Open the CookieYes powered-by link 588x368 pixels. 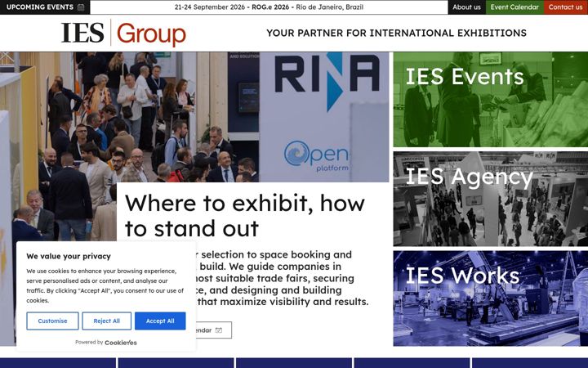pyautogui.click(x=121, y=343)
